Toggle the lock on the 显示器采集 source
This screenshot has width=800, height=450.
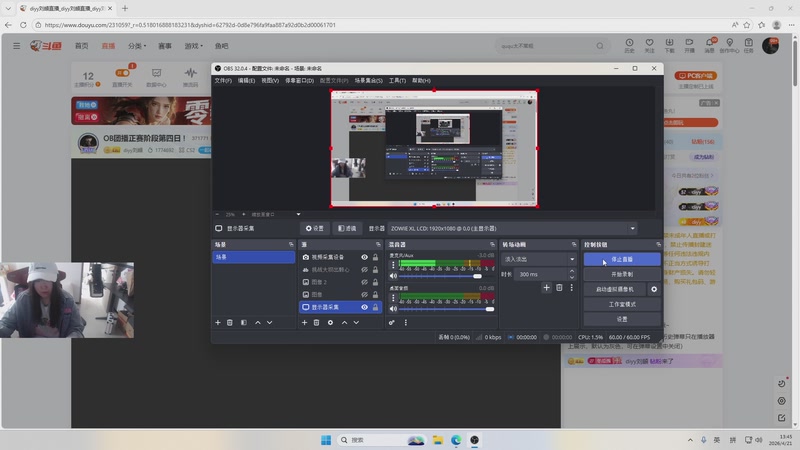click(x=376, y=307)
